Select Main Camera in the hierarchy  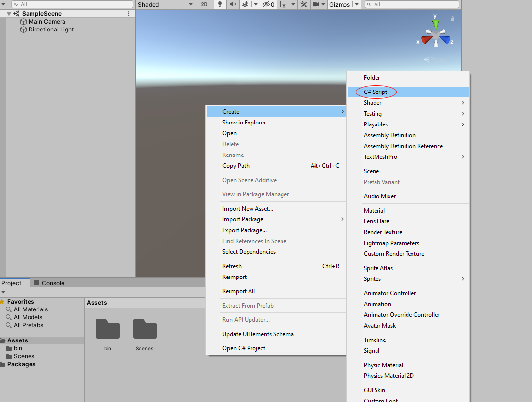47,21
